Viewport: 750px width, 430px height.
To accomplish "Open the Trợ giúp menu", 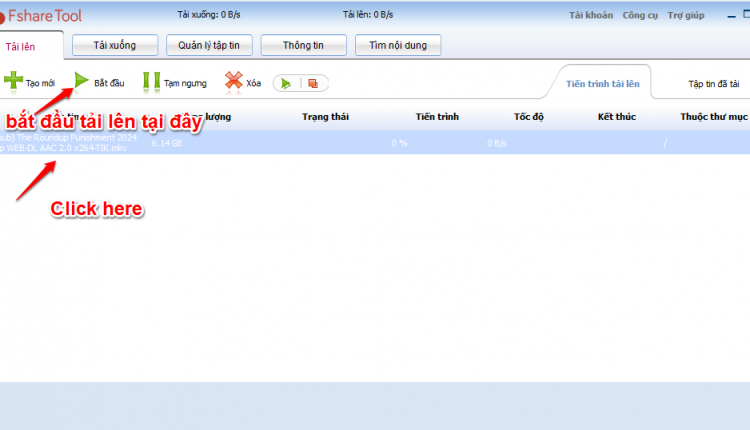I will [686, 15].
